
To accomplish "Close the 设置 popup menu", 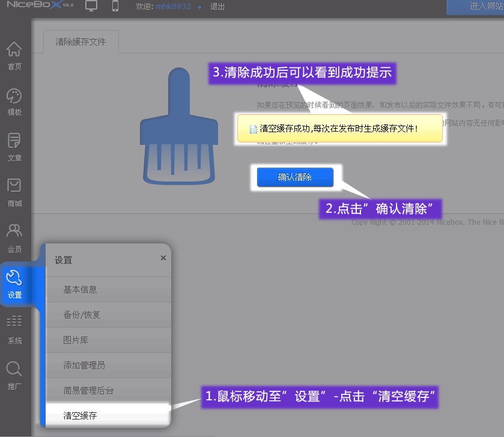I will pyautogui.click(x=163, y=258).
